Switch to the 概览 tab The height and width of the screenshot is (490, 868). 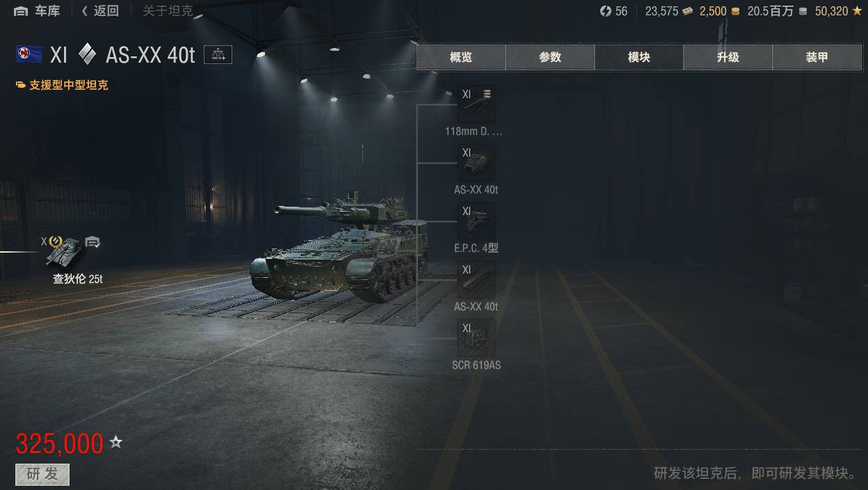click(461, 58)
